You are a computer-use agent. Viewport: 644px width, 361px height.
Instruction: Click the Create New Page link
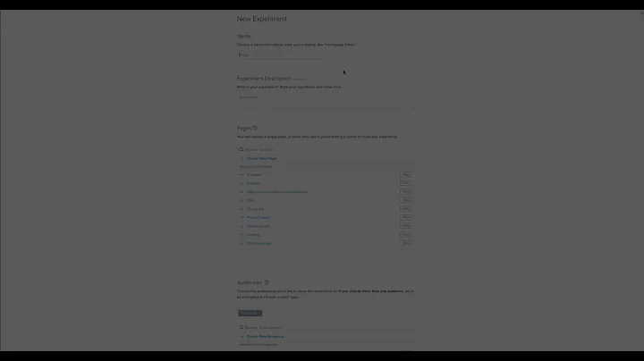261,158
